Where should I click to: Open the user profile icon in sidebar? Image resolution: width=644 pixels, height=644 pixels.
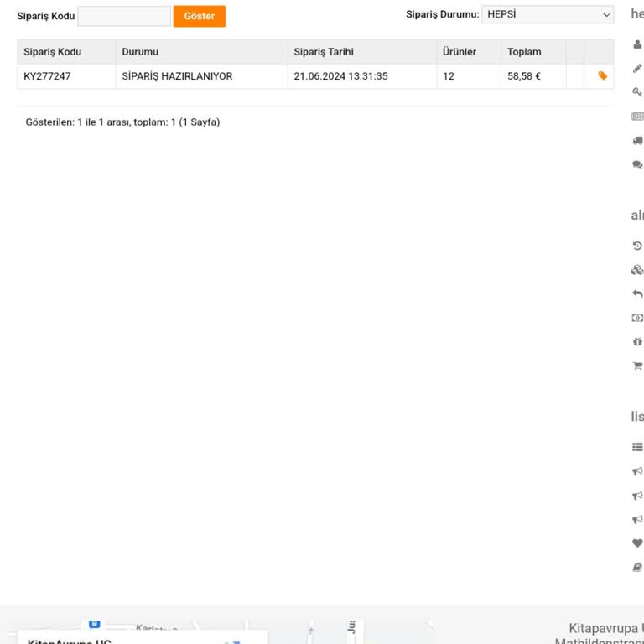(637, 44)
